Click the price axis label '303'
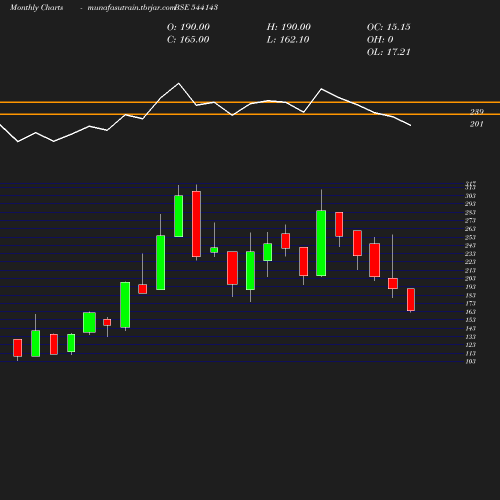 click(470, 196)
